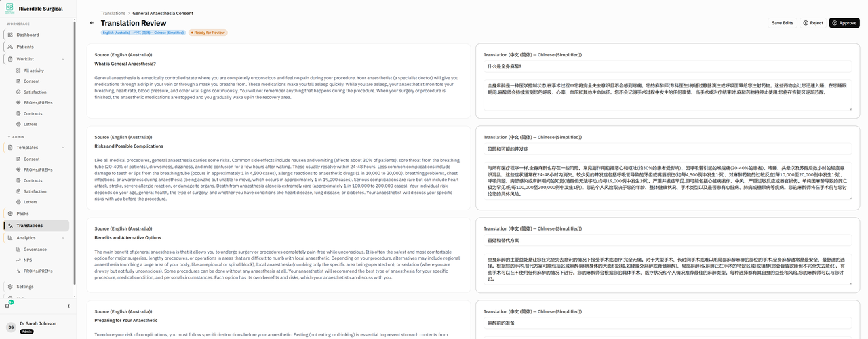Image resolution: width=868 pixels, height=339 pixels.
Task: Click the Consent document icon under Worklist
Action: 18,81
